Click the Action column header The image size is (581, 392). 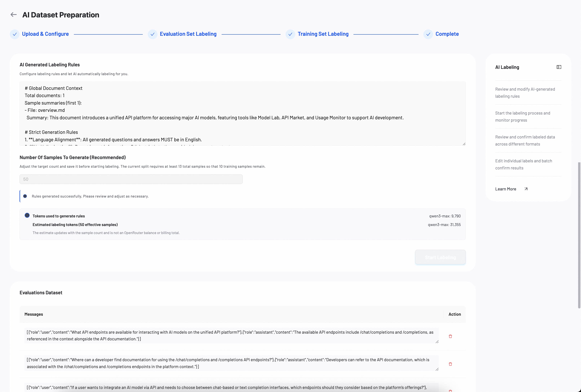pos(455,314)
